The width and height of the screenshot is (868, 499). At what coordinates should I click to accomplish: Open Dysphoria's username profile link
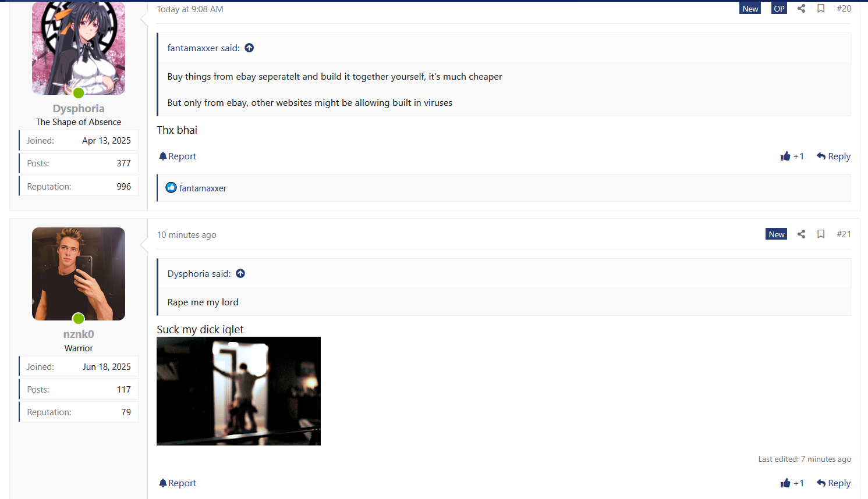point(79,109)
